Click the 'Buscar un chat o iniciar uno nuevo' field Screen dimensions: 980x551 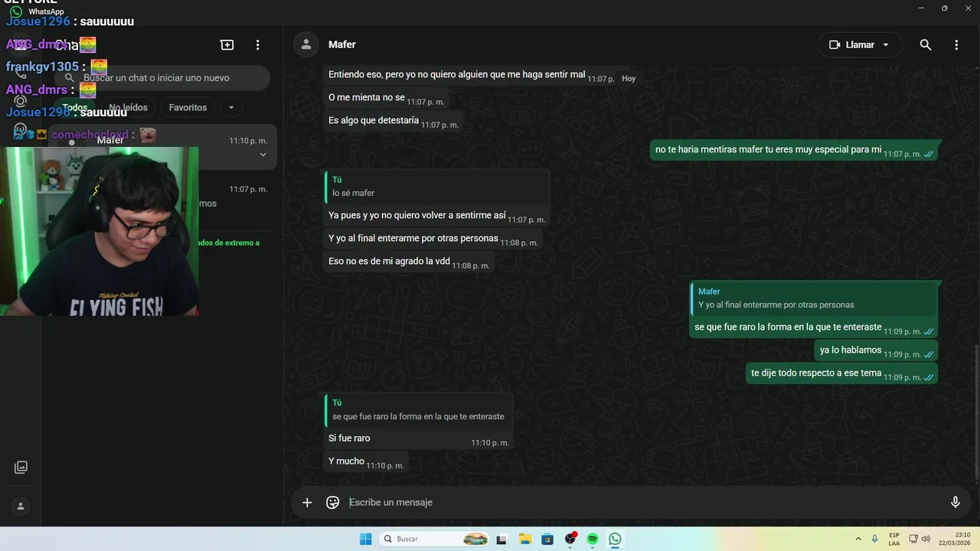coord(163,77)
